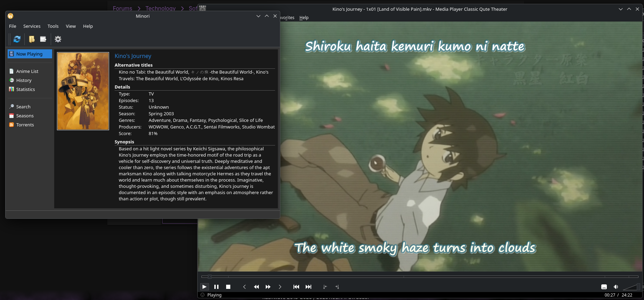The width and height of the screenshot is (644, 300).
Task: Open Search page in sidebar
Action: (x=23, y=107)
